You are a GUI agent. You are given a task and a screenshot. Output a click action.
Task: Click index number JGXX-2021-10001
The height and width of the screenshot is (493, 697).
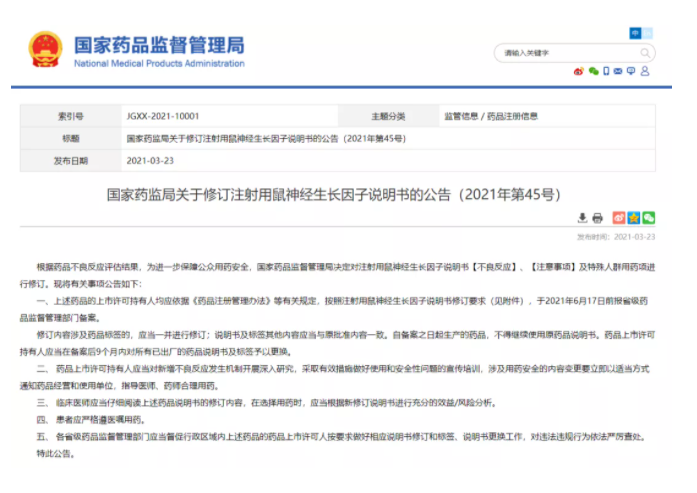tap(163, 116)
